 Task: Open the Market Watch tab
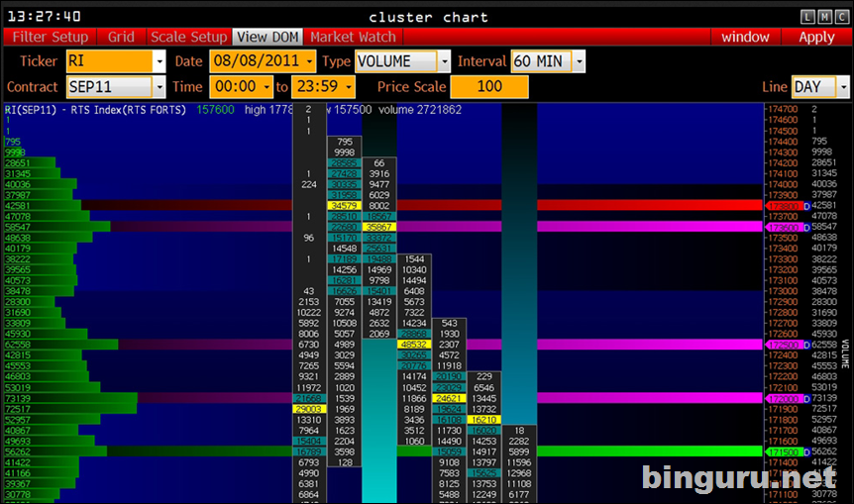[x=353, y=37]
